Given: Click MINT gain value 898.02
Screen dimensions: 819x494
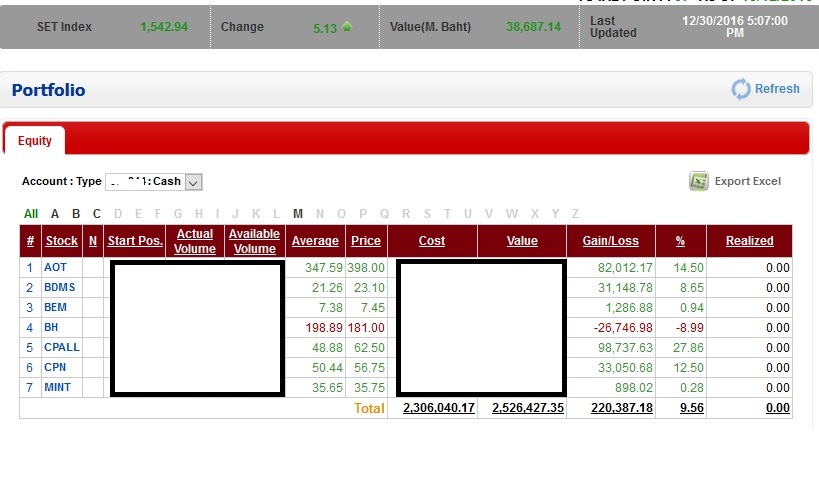Looking at the screenshot, I should 634,388.
